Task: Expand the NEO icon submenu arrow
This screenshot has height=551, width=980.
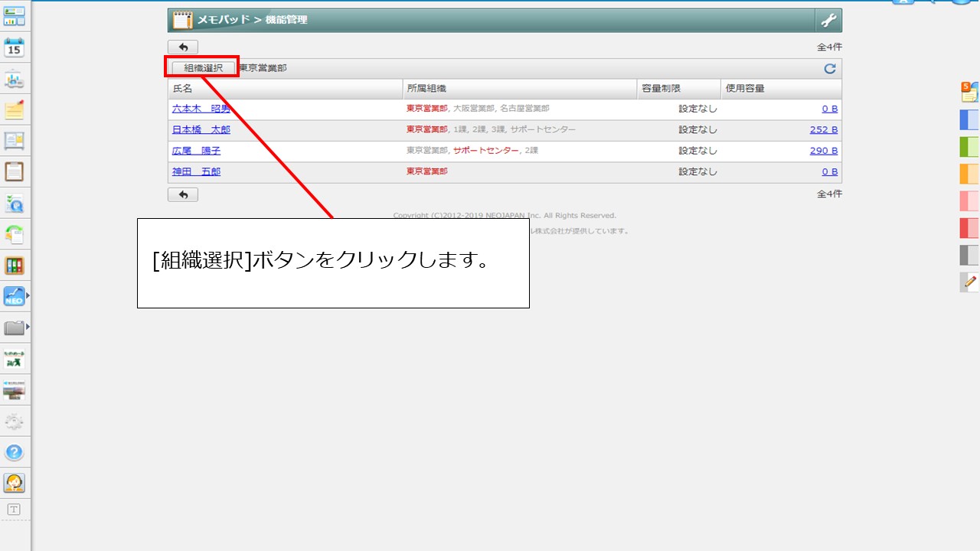Action: pyautogui.click(x=28, y=295)
